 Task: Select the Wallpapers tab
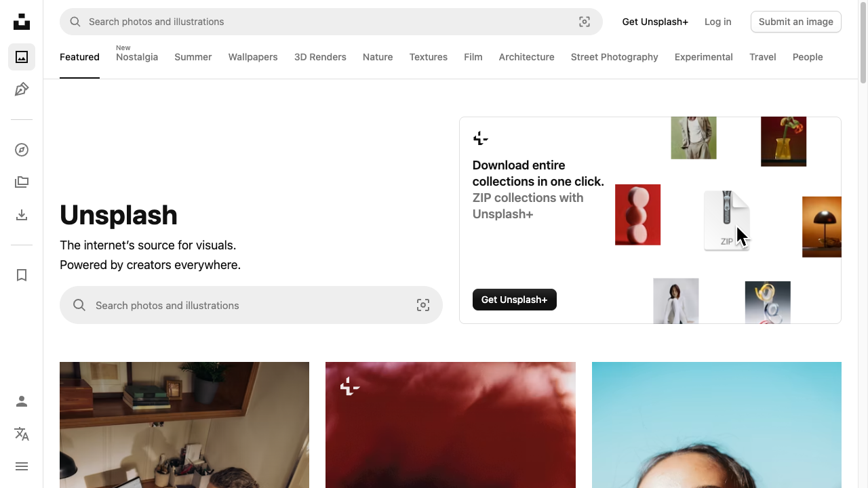click(x=253, y=57)
